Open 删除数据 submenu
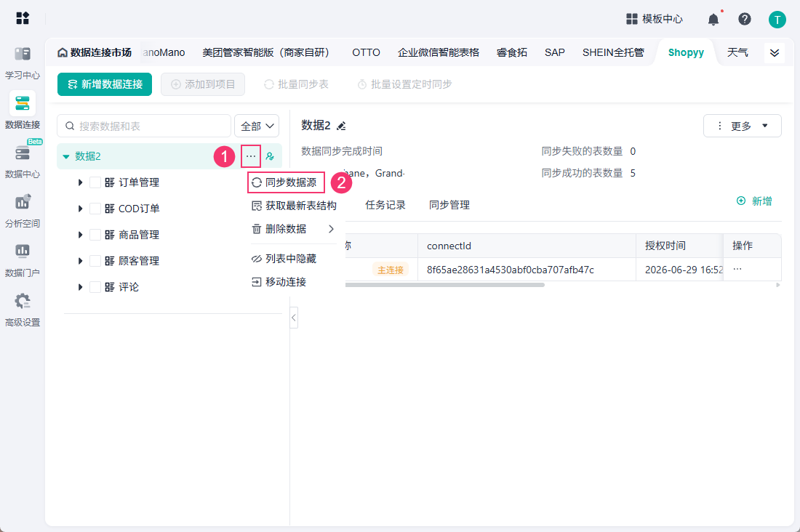800x532 pixels. click(x=294, y=229)
